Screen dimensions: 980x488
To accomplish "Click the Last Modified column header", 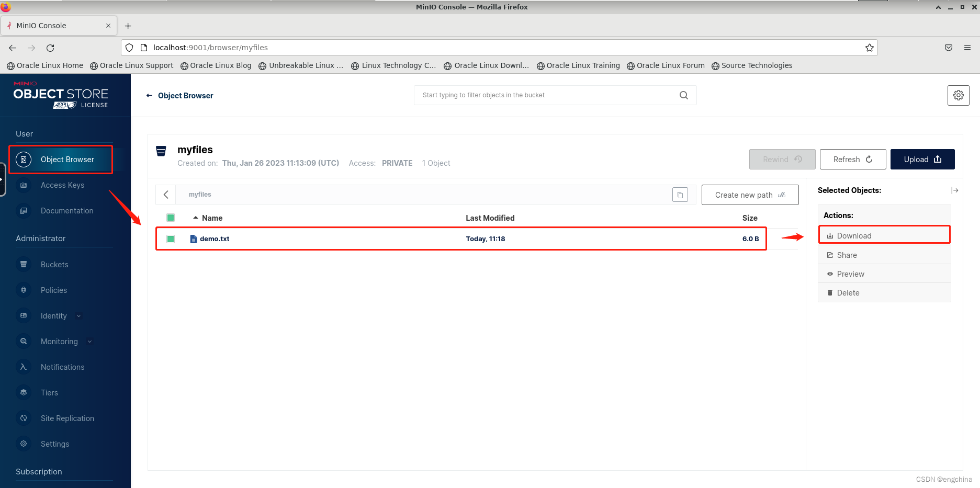I will [490, 218].
